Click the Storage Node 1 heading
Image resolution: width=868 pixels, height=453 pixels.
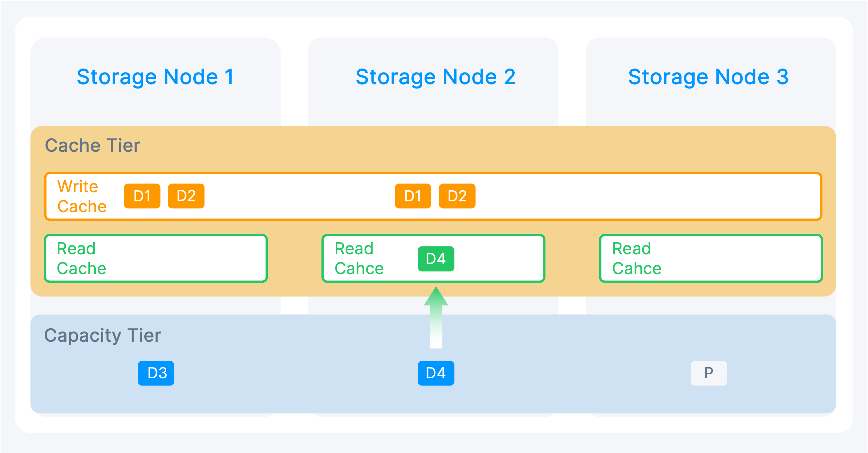(155, 77)
